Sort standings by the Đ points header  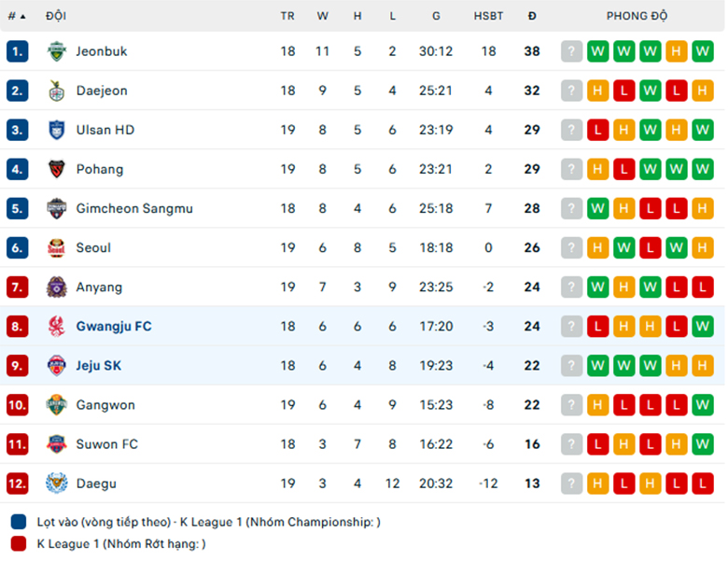532,16
